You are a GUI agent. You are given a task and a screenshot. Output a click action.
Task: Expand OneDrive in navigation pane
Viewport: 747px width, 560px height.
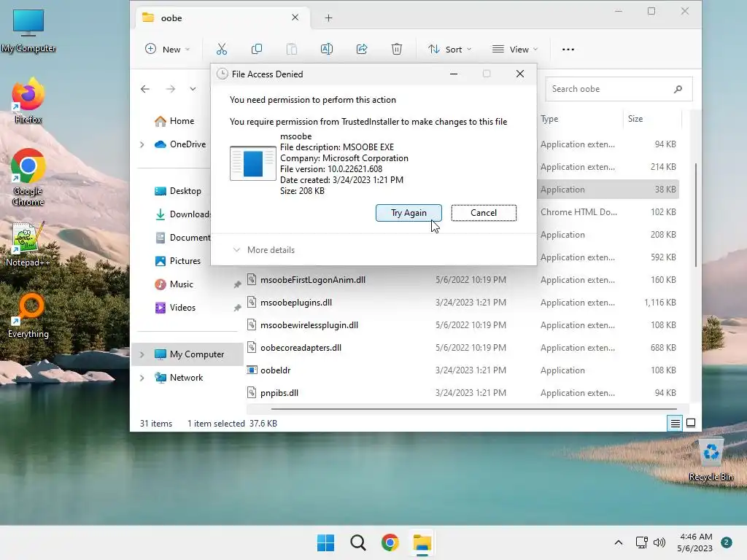pos(142,144)
